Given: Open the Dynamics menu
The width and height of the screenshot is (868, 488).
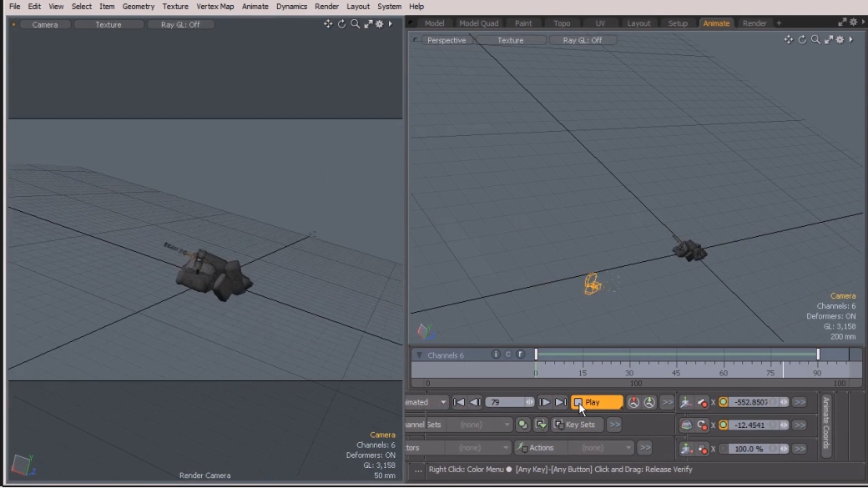Looking at the screenshot, I should pos(292,6).
